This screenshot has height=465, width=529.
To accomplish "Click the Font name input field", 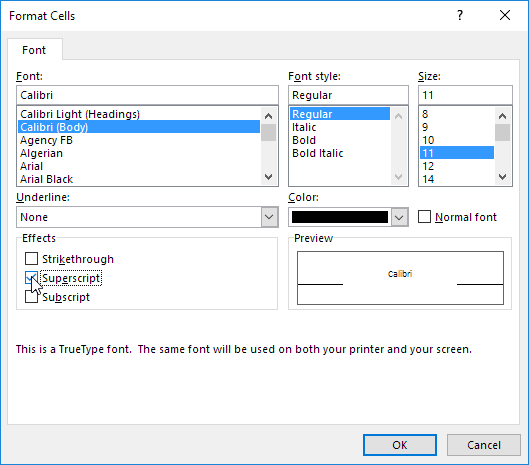I will click(147, 95).
